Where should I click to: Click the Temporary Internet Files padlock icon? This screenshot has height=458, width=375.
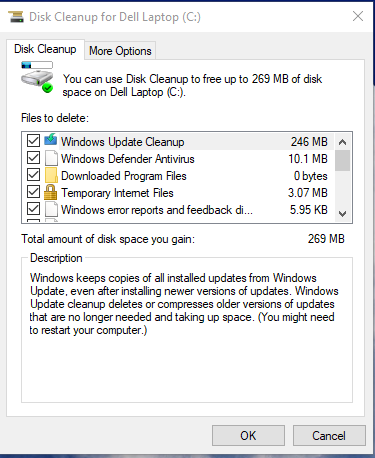[x=51, y=192]
